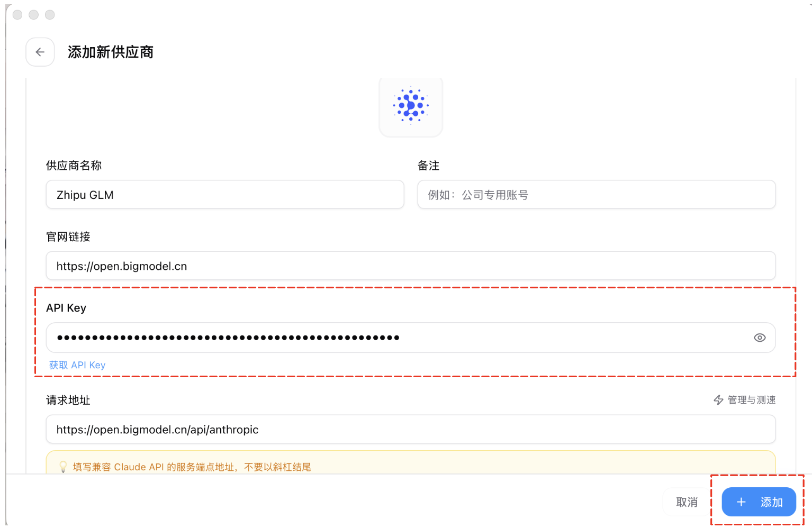Select the 官网链接 URL input field
Image resolution: width=812 pixels, height=528 pixels.
coord(410,266)
